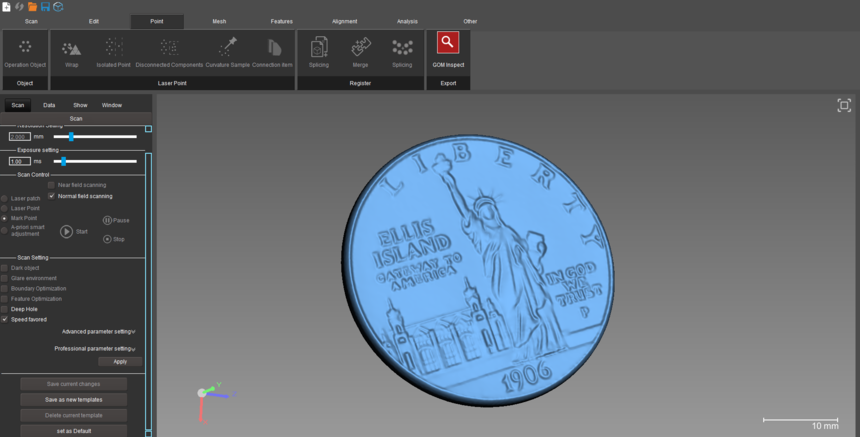Switch to the Data panel tab

click(x=49, y=105)
